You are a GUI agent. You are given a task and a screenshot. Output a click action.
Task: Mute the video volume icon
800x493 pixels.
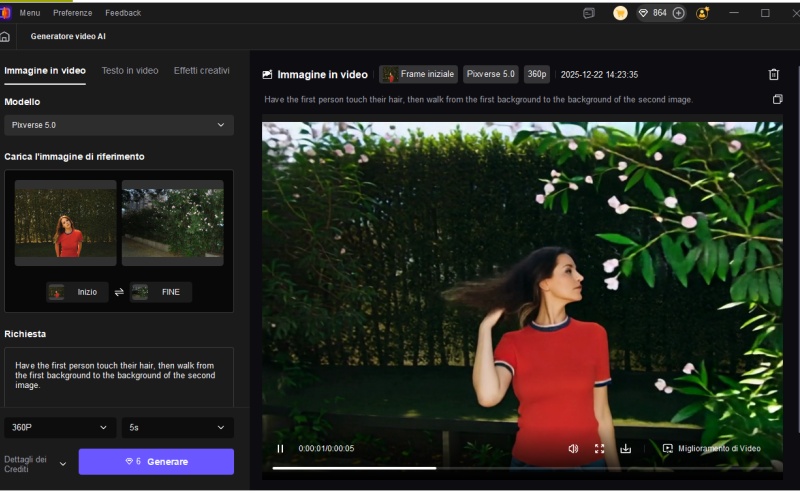(573, 449)
